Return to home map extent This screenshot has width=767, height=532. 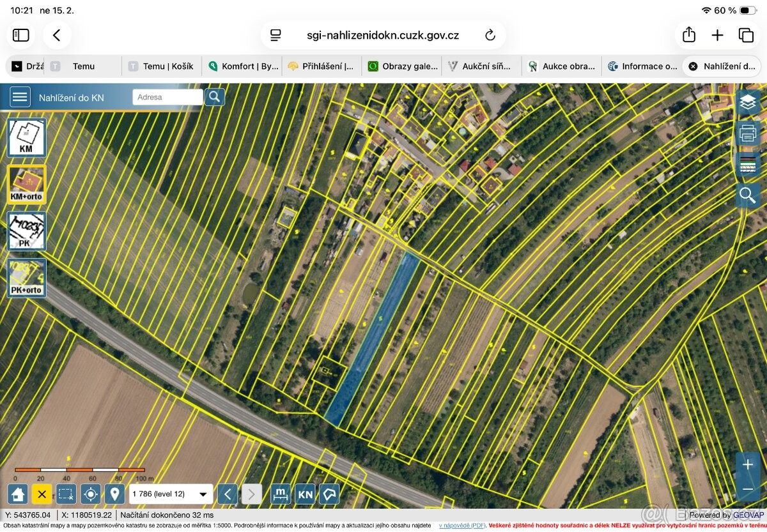[x=17, y=494]
